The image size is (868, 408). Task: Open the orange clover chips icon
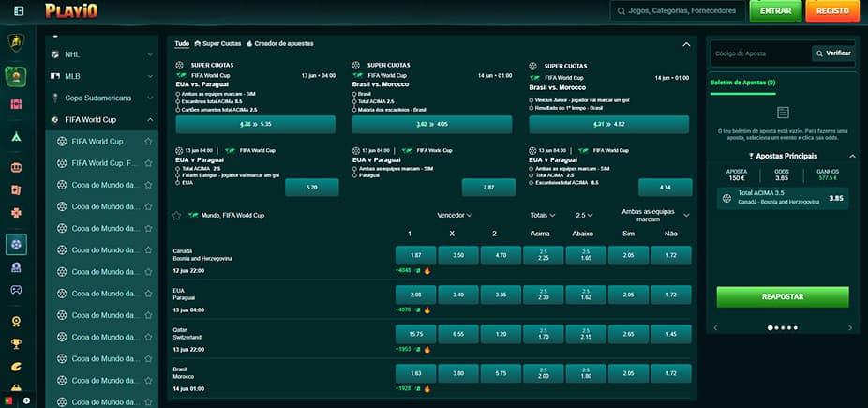[16, 213]
